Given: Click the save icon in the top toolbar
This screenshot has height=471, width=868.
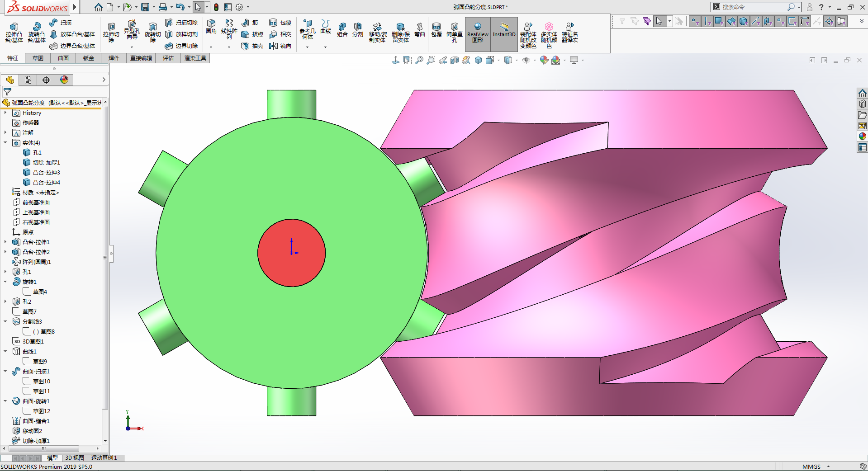Looking at the screenshot, I should (x=145, y=7).
